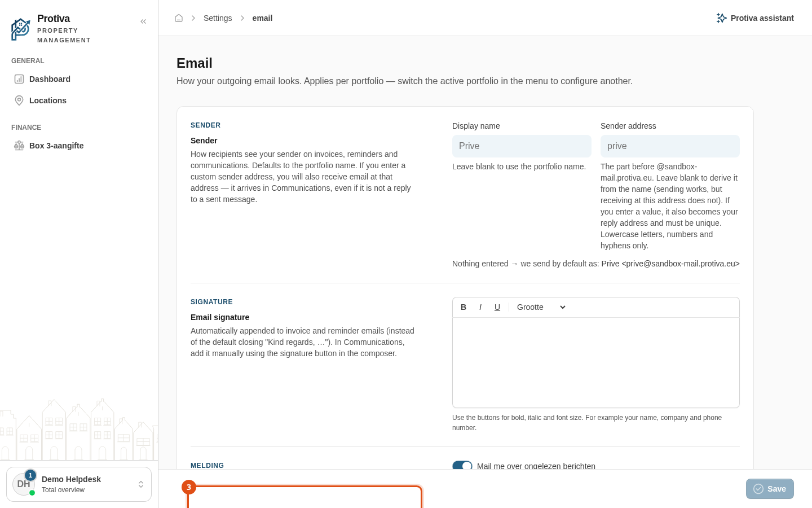The image size is (812, 508).
Task: Click the 'email' breadcrumb text
Action: pyautogui.click(x=262, y=18)
